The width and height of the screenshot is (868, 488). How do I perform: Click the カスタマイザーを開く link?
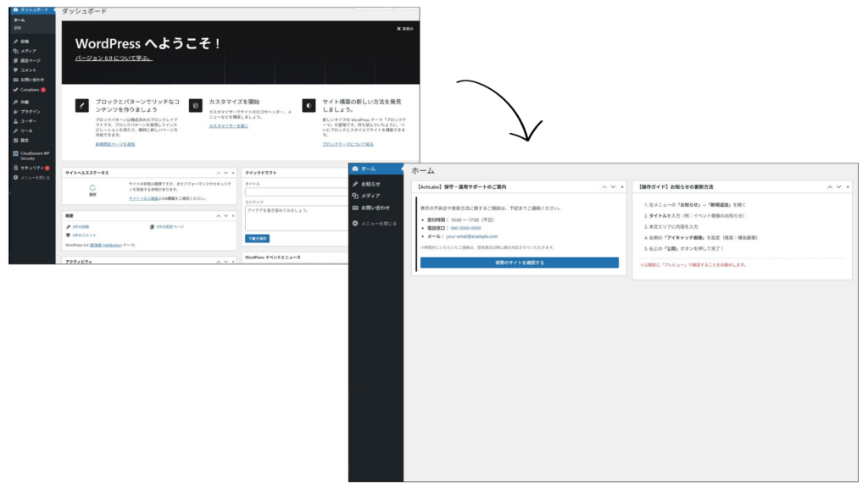click(228, 125)
